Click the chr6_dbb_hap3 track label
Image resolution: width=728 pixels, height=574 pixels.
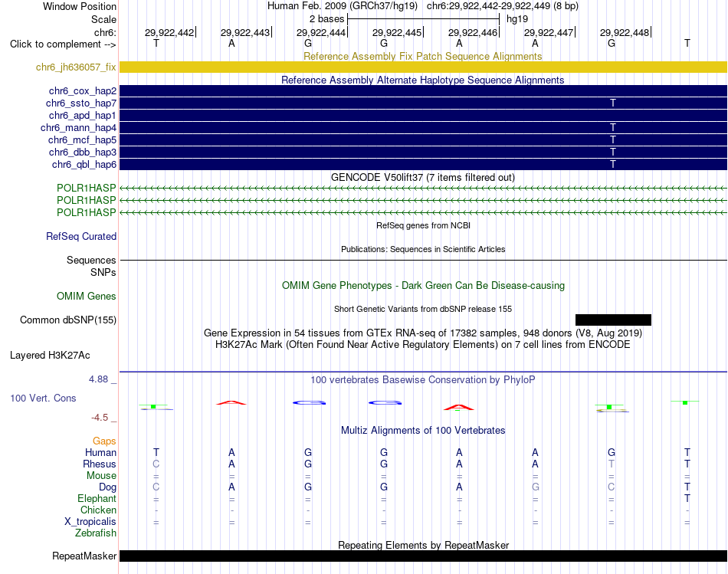point(83,153)
